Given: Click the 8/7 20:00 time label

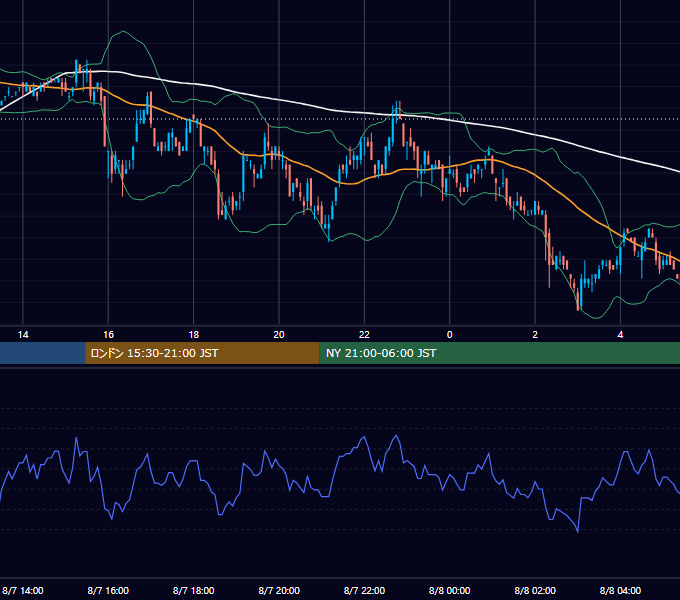Looking at the screenshot, I should point(279,590).
